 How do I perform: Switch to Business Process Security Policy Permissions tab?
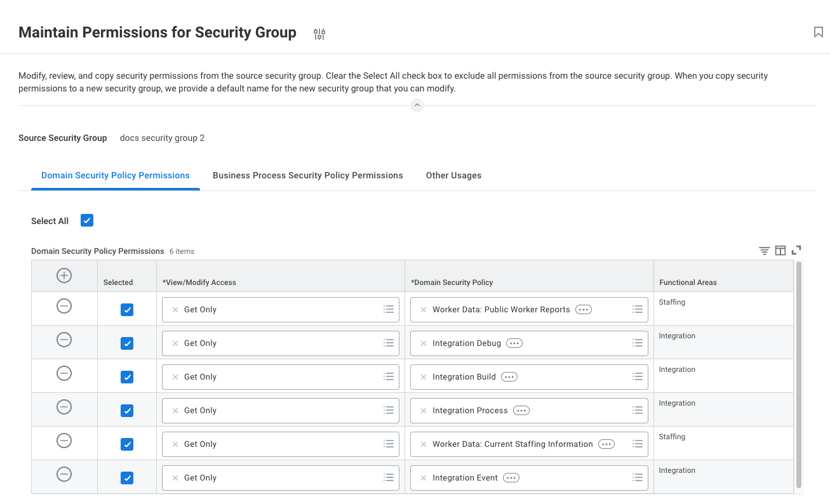tap(307, 175)
